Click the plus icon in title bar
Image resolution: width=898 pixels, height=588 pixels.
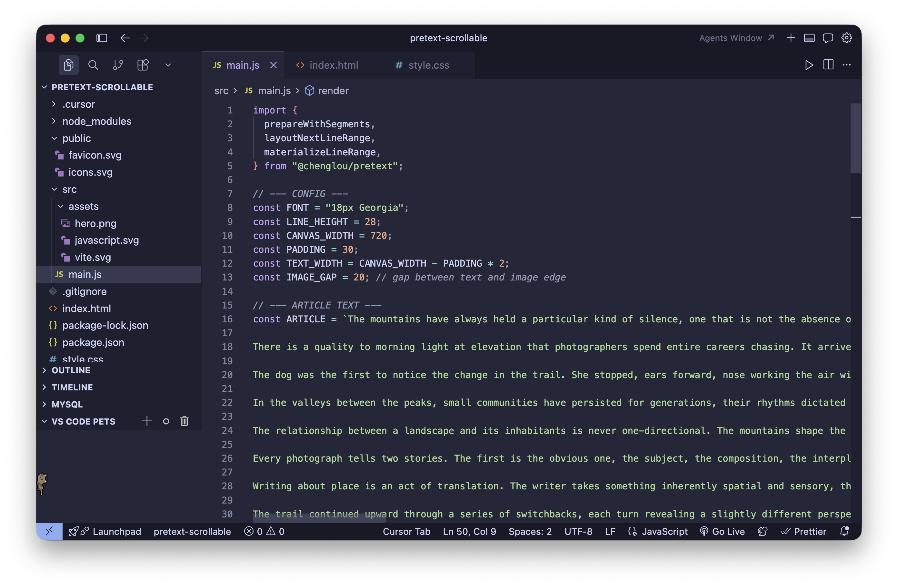791,38
